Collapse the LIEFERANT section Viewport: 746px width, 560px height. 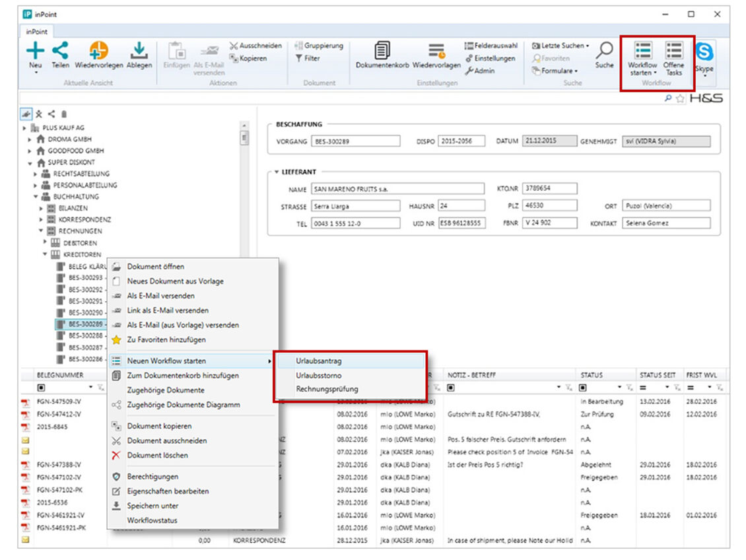pos(277,172)
